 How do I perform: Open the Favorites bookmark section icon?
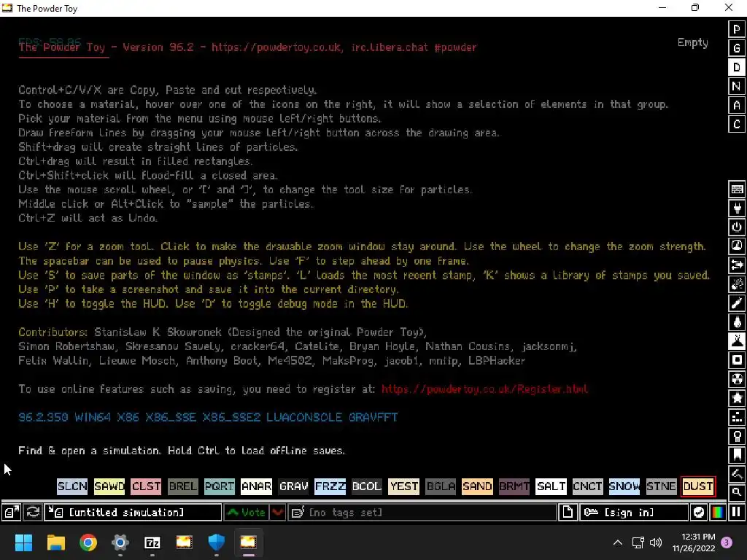point(737,455)
